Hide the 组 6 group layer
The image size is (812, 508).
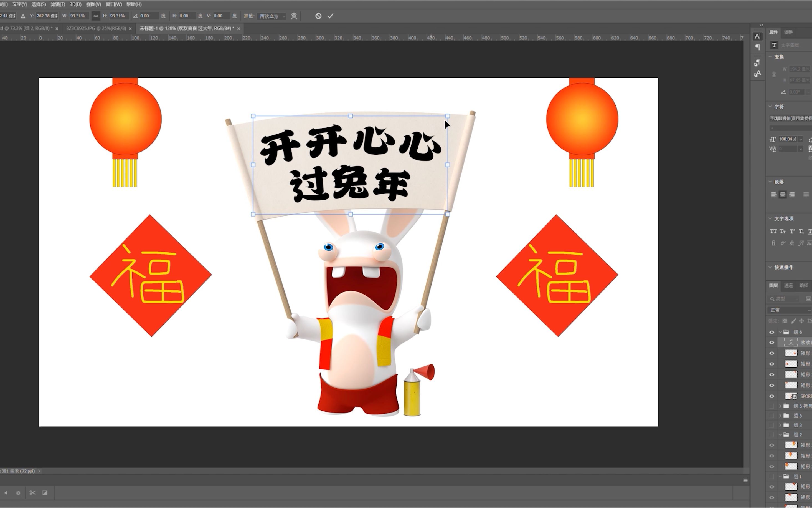[x=772, y=332]
